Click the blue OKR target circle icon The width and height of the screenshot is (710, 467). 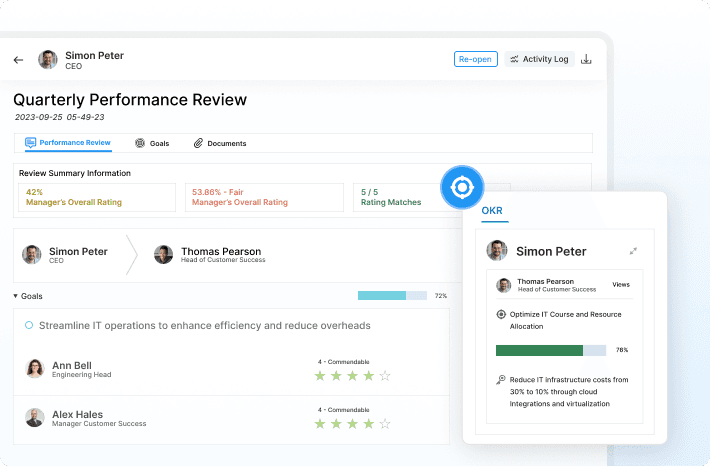462,187
